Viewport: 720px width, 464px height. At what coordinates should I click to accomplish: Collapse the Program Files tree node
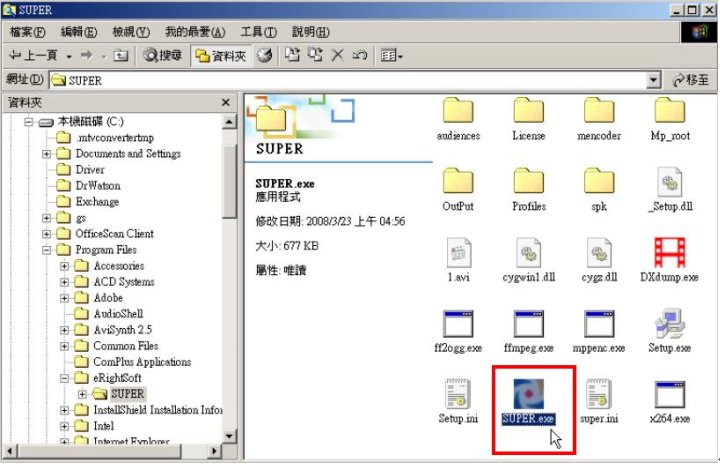tap(46, 250)
